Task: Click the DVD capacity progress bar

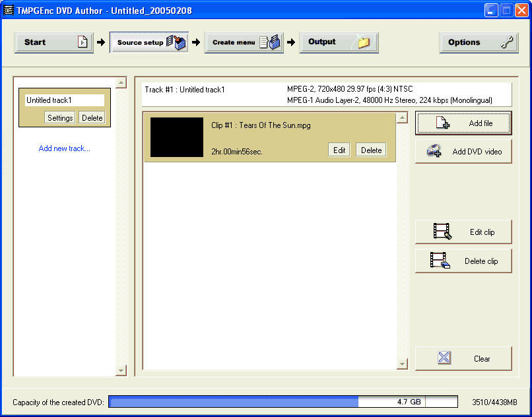Action: 283,402
